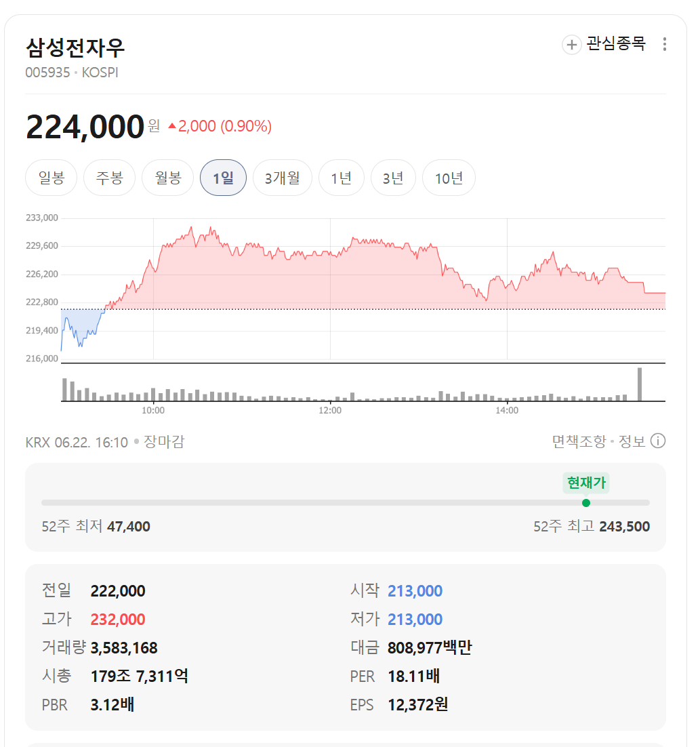
Task: Click the tall closing volume bar
Action: (x=640, y=384)
